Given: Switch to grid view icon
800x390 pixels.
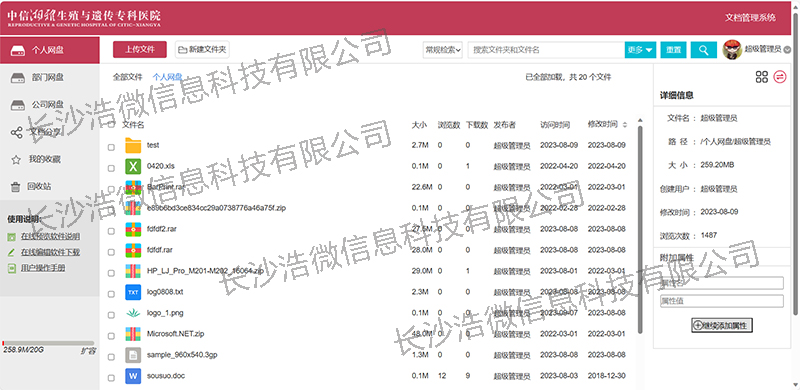Looking at the screenshot, I should coord(762,77).
